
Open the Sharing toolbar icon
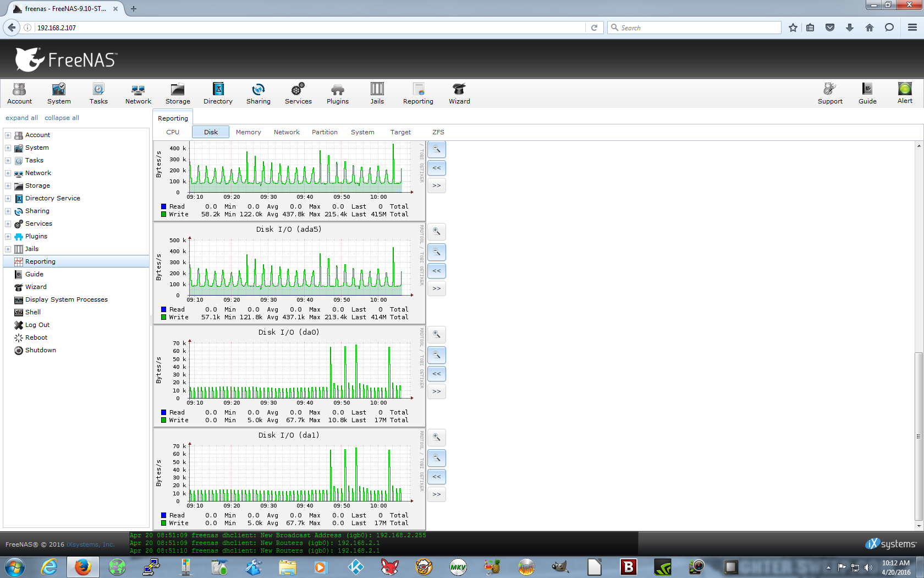point(258,93)
